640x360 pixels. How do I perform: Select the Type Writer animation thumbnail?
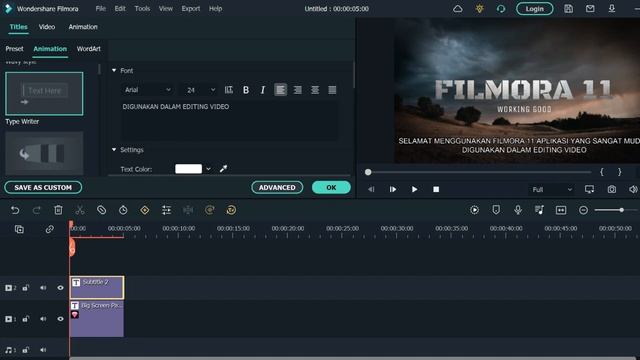pyautogui.click(x=44, y=93)
